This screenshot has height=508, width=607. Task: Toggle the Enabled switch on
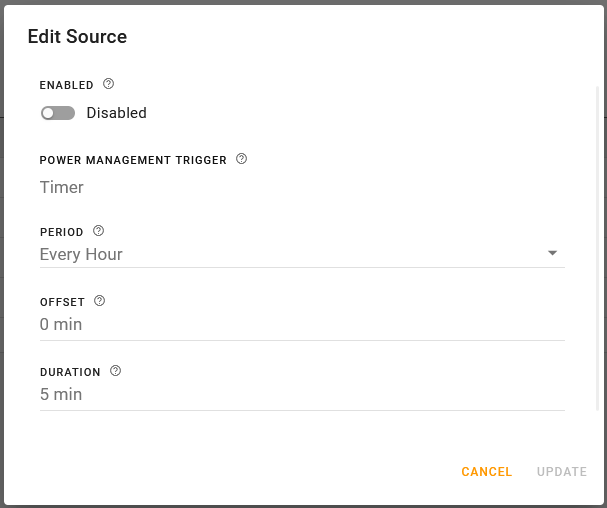tap(58, 113)
